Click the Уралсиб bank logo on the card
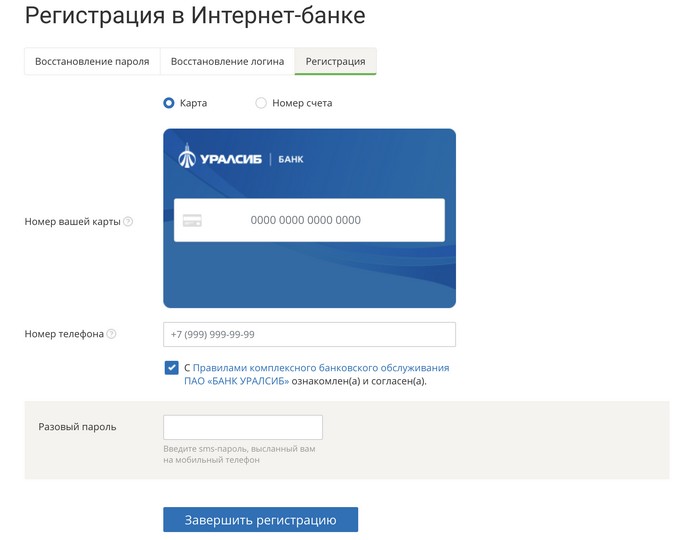Image resolution: width=697 pixels, height=540 pixels. (x=240, y=156)
